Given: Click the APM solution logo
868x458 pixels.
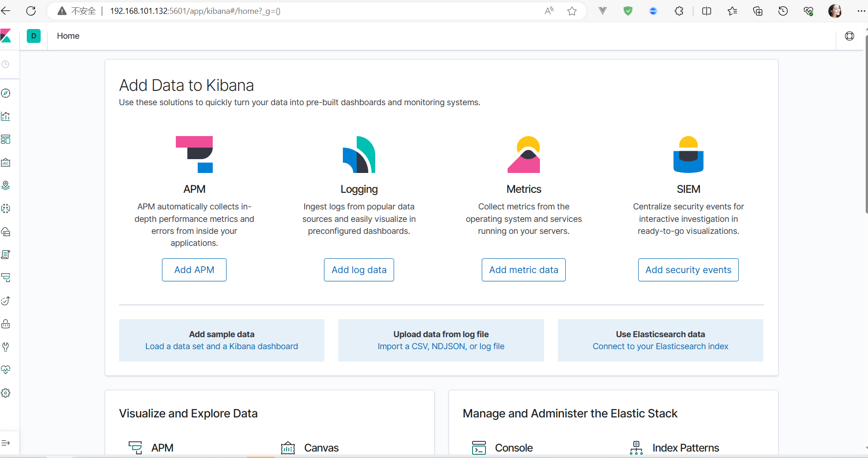Looking at the screenshot, I should click(x=194, y=155).
